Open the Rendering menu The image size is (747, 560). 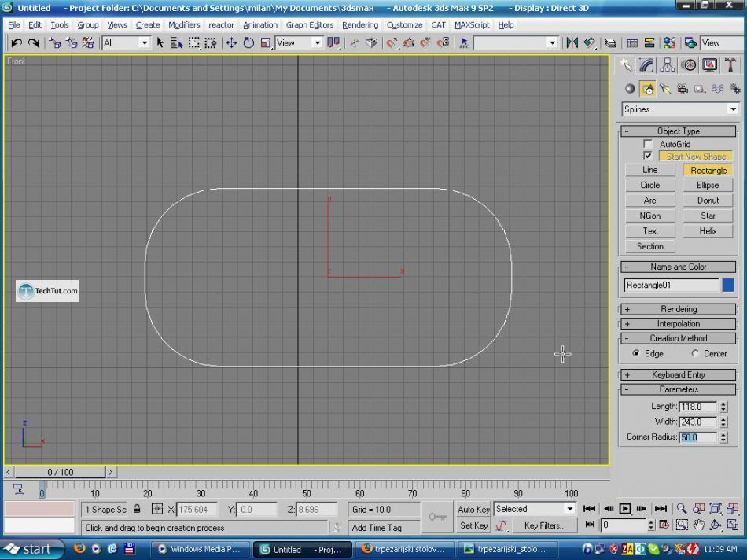(x=360, y=25)
